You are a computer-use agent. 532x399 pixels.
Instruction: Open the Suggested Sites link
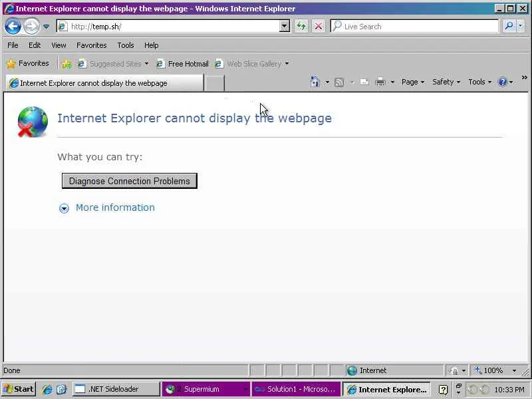coord(113,64)
